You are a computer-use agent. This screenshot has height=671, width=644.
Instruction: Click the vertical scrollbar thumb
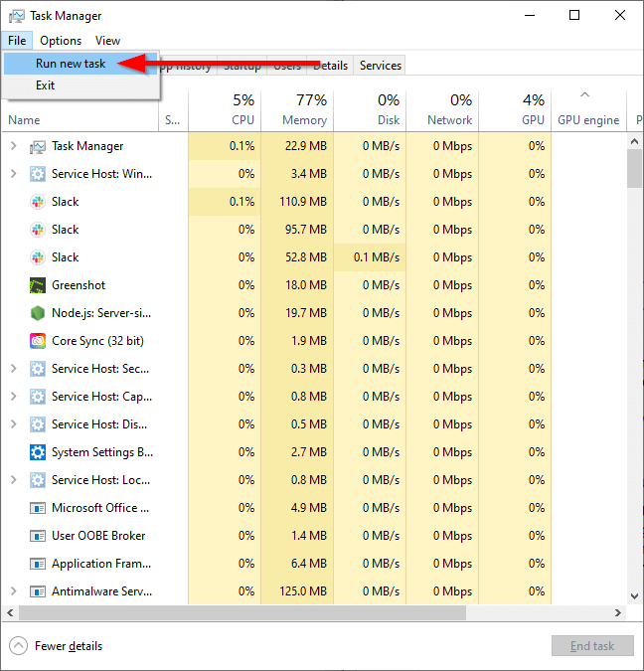tap(635, 168)
